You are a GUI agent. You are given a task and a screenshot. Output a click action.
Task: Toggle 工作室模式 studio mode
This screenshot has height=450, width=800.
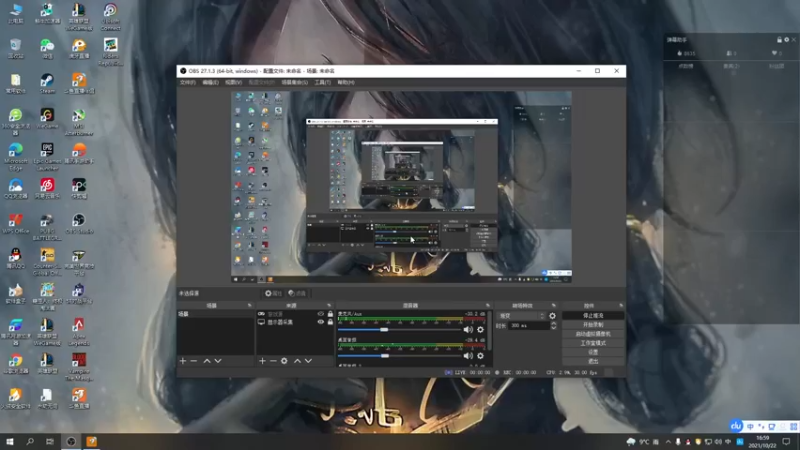pos(593,343)
